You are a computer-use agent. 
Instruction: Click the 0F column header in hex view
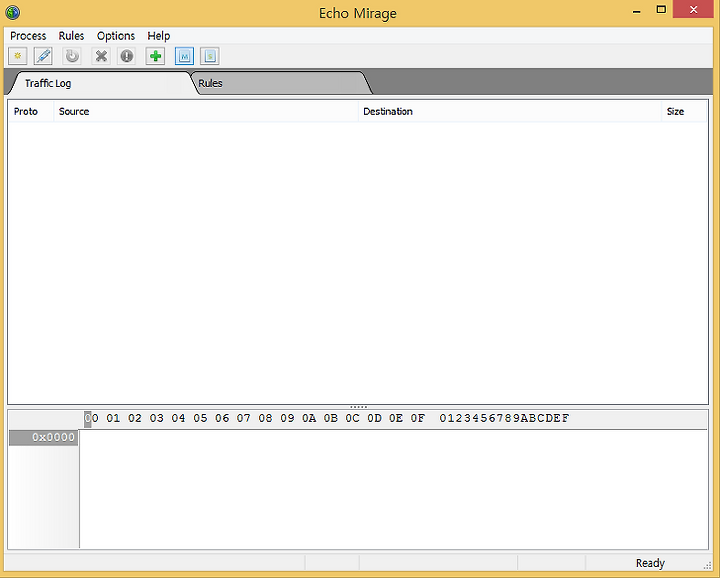[418, 418]
